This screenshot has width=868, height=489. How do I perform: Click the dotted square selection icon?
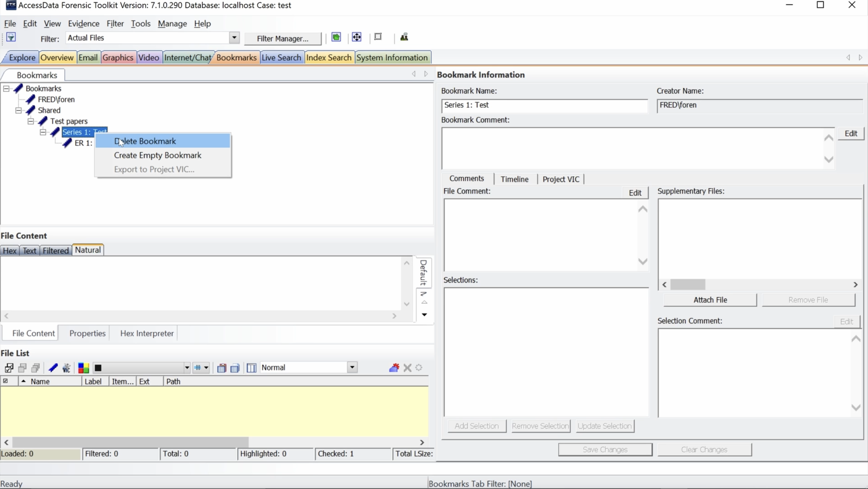click(x=378, y=37)
